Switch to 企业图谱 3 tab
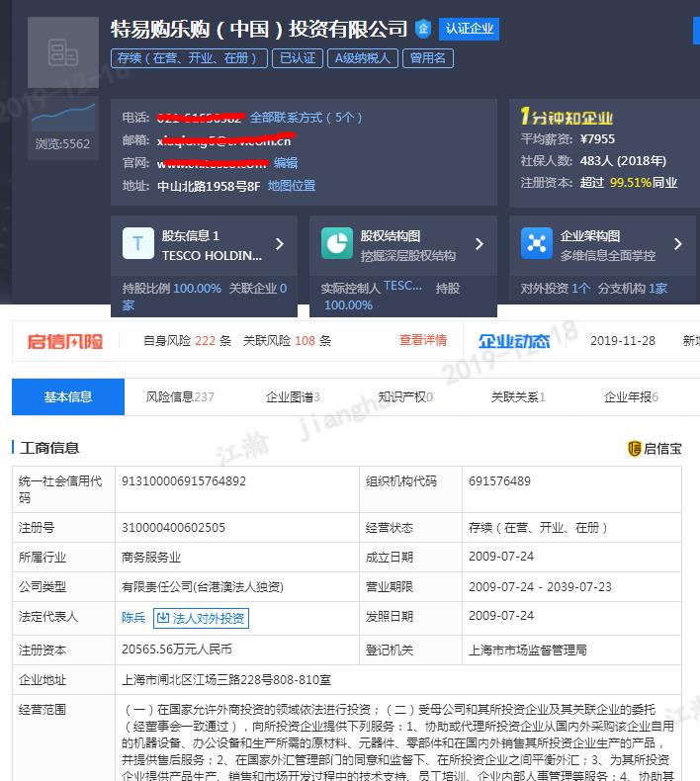The image size is (700, 781). coord(293,397)
